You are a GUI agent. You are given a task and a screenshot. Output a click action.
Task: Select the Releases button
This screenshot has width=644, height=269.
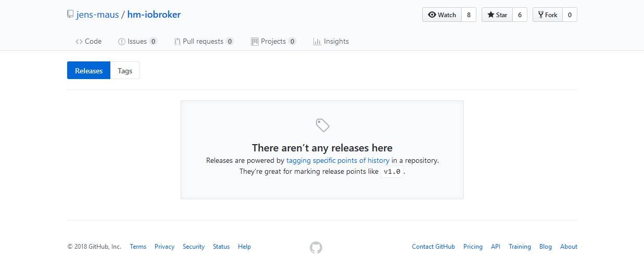point(89,71)
